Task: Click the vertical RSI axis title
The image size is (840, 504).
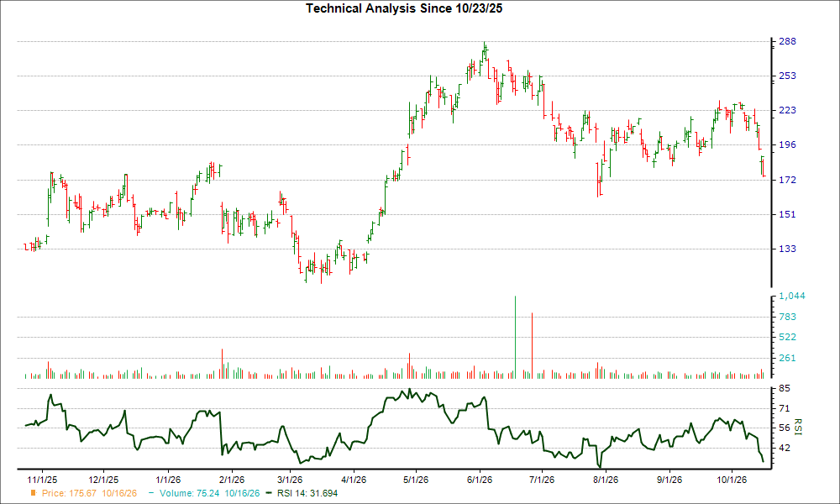Action: click(798, 427)
